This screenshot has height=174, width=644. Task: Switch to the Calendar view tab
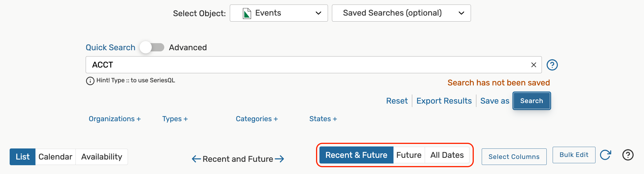(55, 157)
